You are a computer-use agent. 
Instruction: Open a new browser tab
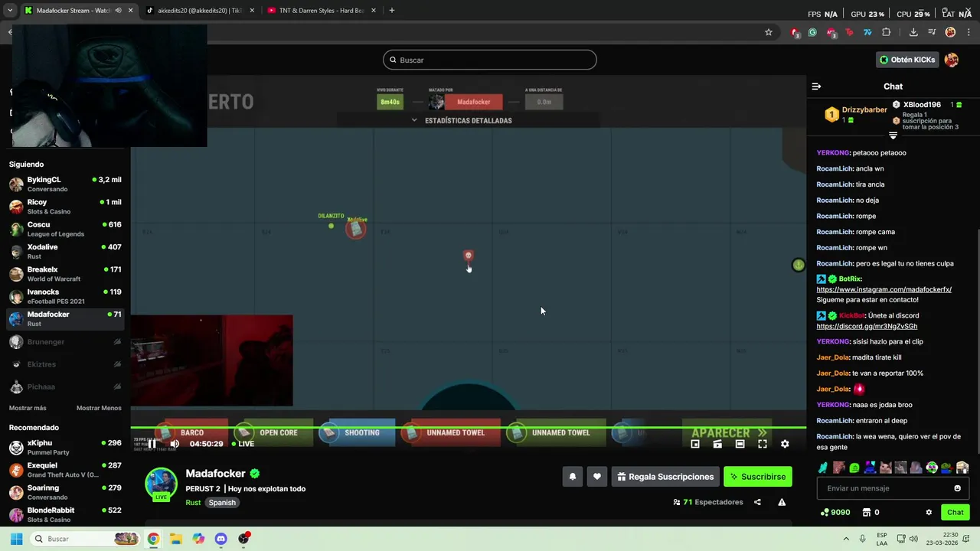click(391, 11)
